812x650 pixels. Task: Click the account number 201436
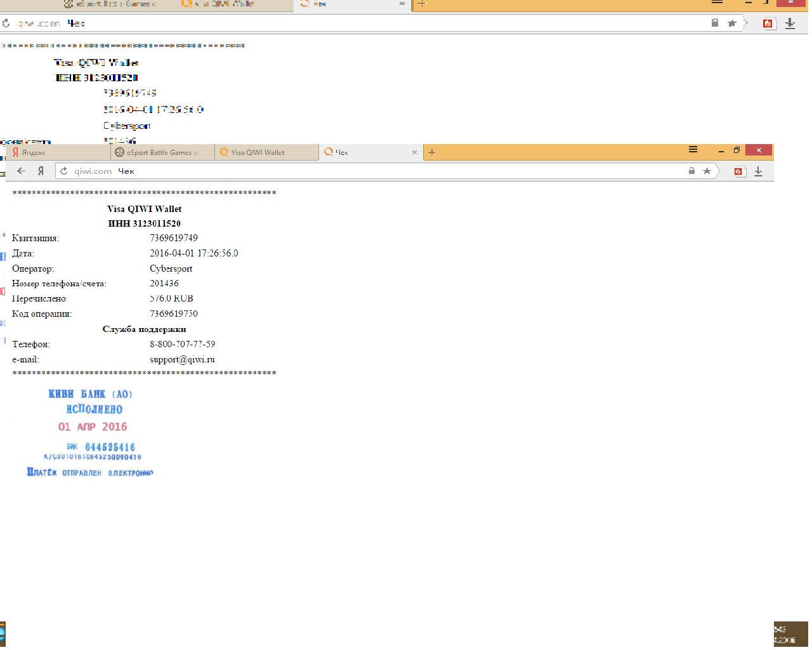click(164, 284)
